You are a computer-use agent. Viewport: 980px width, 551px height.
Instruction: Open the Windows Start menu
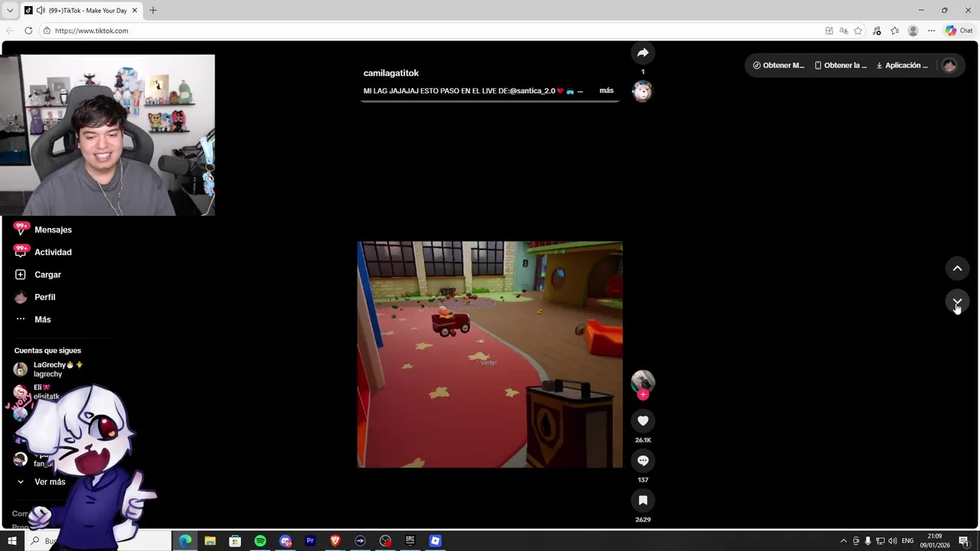(x=12, y=541)
